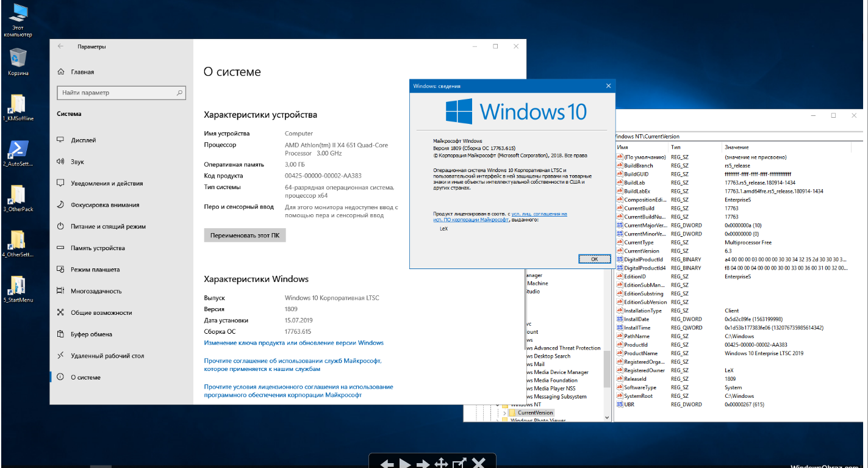Screen dimensions: 868x468
Task: Select the Media Player NSS registry key
Action: (550, 388)
